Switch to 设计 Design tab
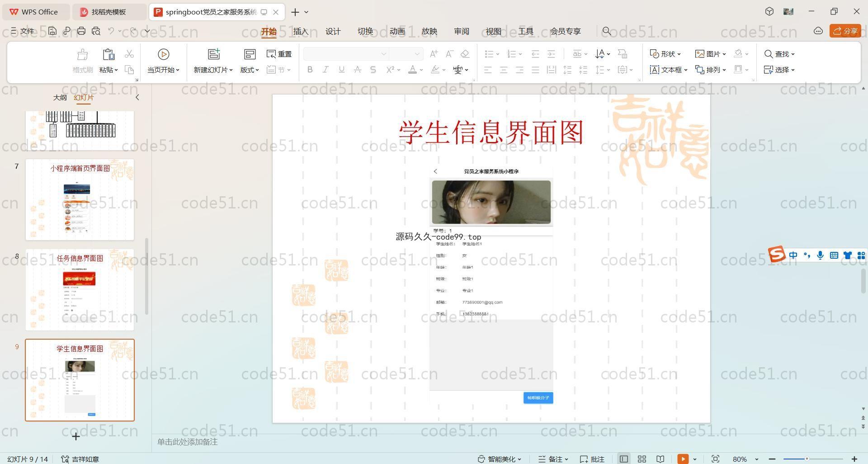 tap(333, 31)
